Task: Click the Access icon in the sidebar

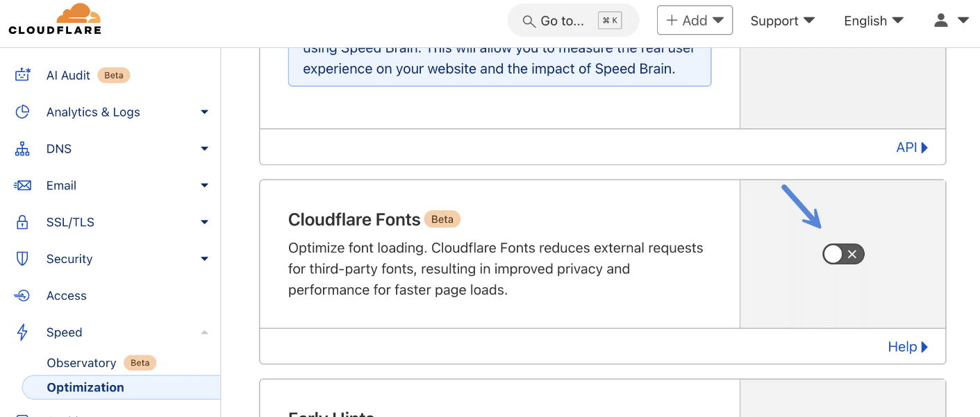Action: pos(22,295)
